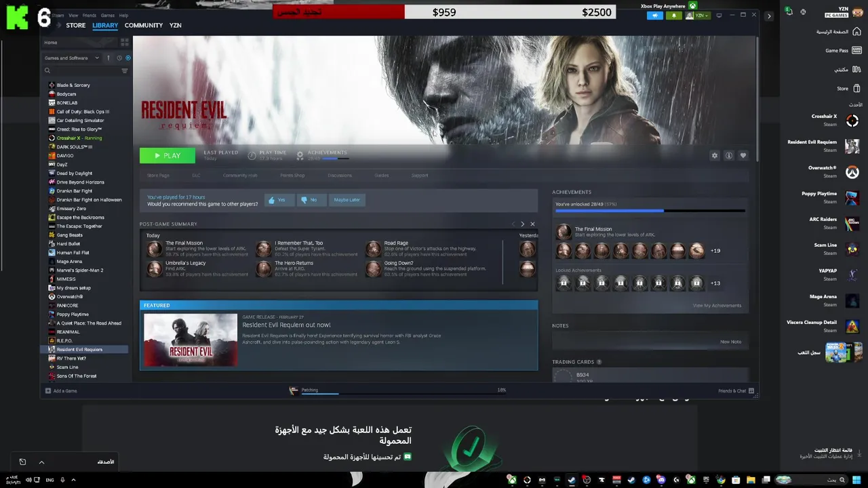Screen dimensions: 868x488
Task: Click the No recommendation button
Action: [x=311, y=200]
